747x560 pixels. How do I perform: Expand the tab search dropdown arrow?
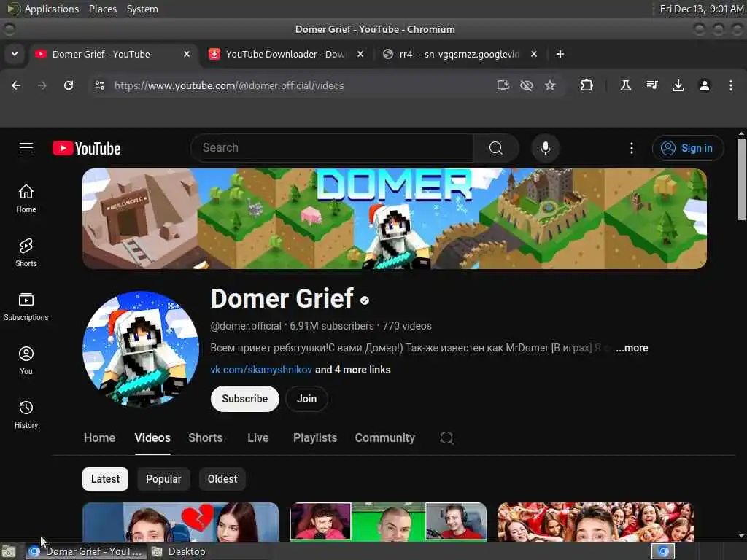point(15,54)
